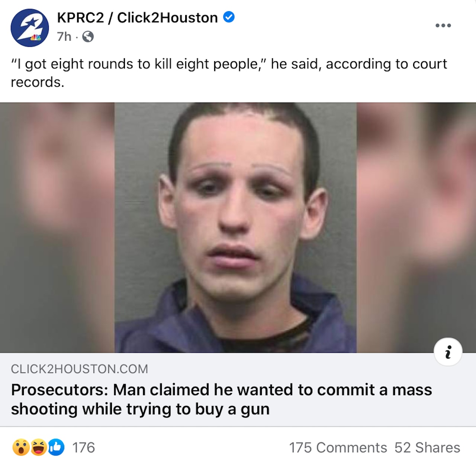
Task: View the 176 reactions count
Action: click(x=83, y=448)
